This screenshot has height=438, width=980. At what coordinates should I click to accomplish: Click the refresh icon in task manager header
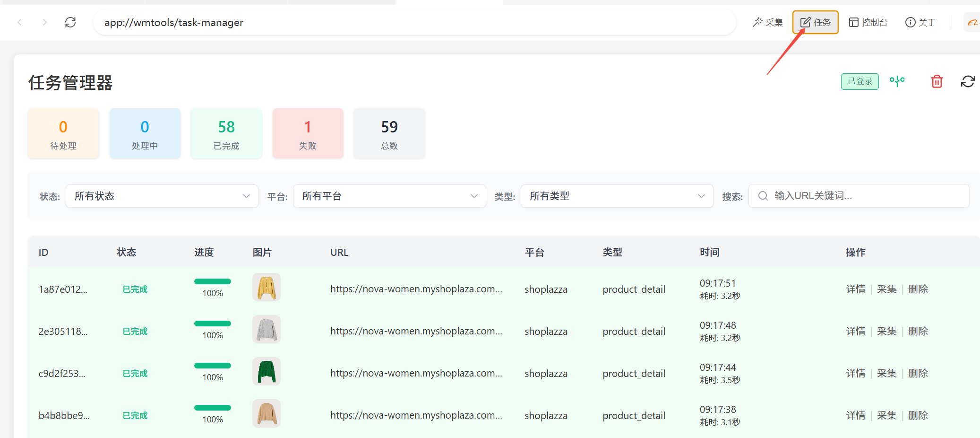pyautogui.click(x=968, y=81)
